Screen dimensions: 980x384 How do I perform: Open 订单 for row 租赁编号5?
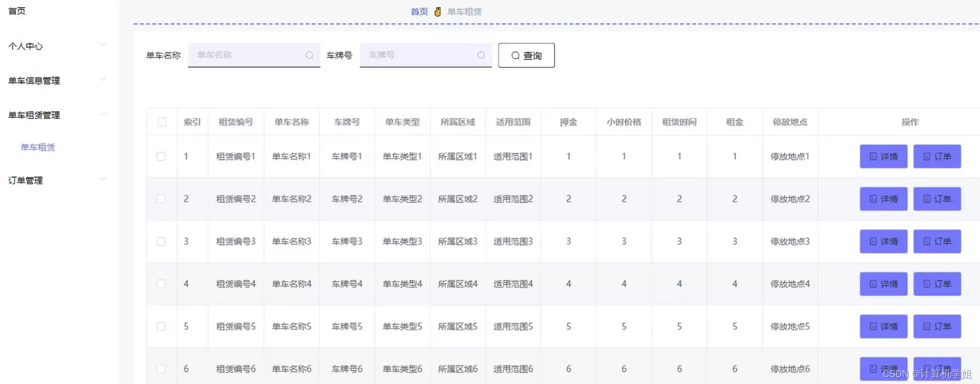coord(937,326)
